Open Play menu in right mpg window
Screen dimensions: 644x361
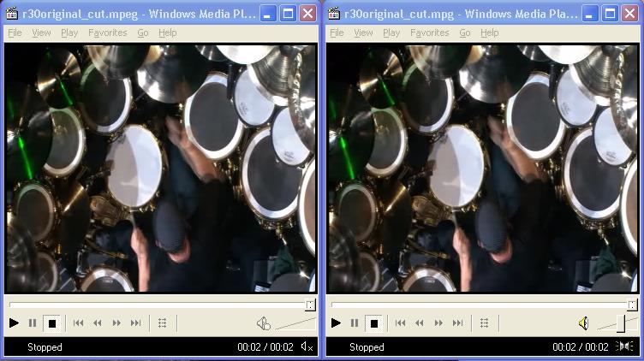(x=391, y=33)
